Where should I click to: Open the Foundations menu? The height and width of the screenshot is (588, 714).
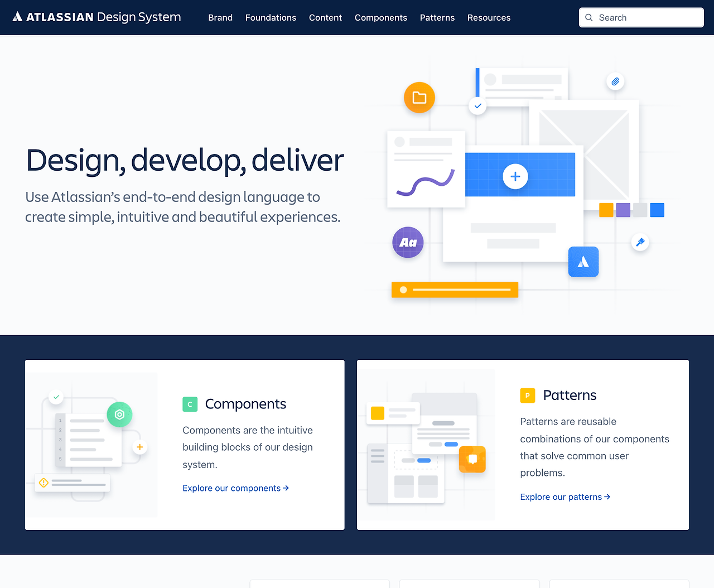pos(271,17)
